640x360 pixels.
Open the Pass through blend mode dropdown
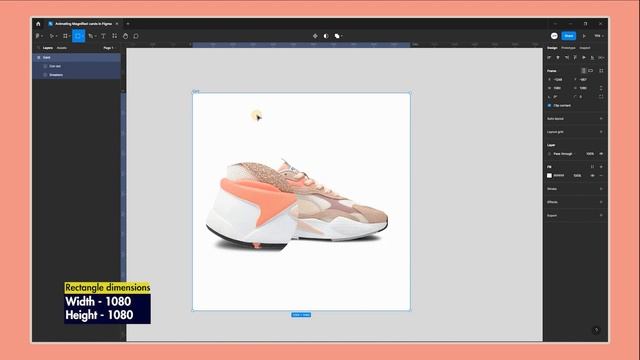[563, 154]
